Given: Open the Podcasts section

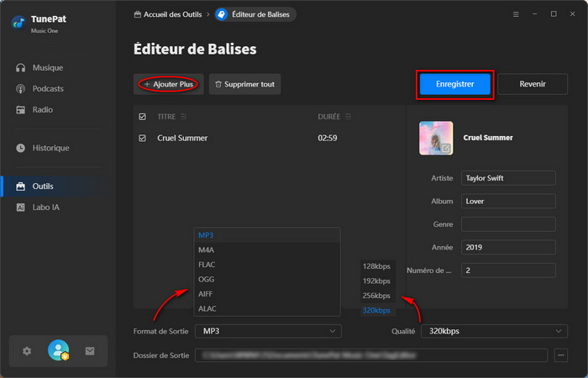Looking at the screenshot, I should (48, 89).
